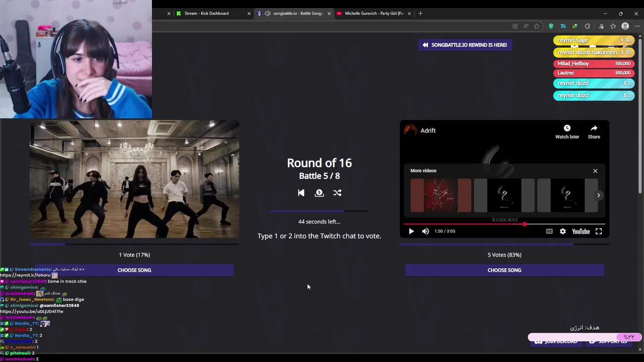The image size is (644, 362).
Task: Enter fullscreen in YouTube player
Action: pyautogui.click(x=599, y=231)
